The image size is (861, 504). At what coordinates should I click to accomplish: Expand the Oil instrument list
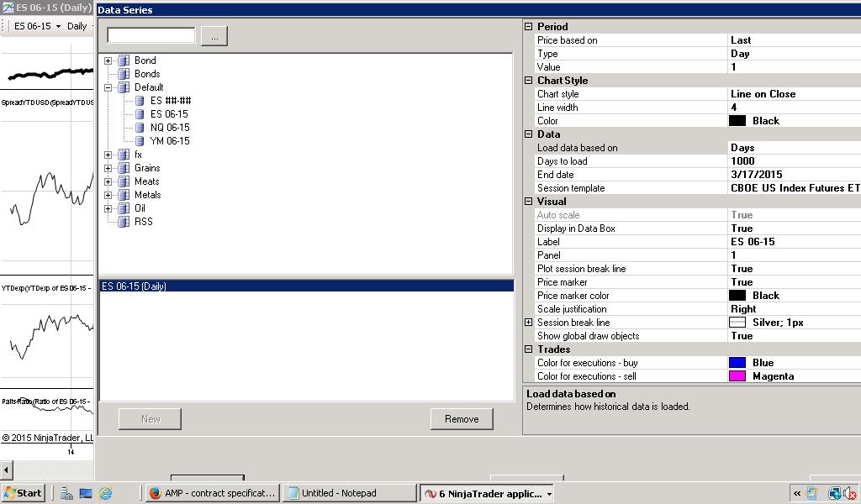[x=108, y=209]
